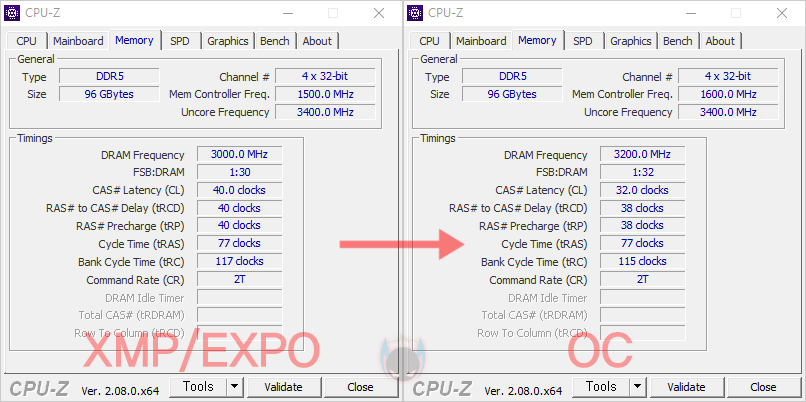
Task: Click the 77 clocks tRAS value in left window
Action: coord(240,243)
